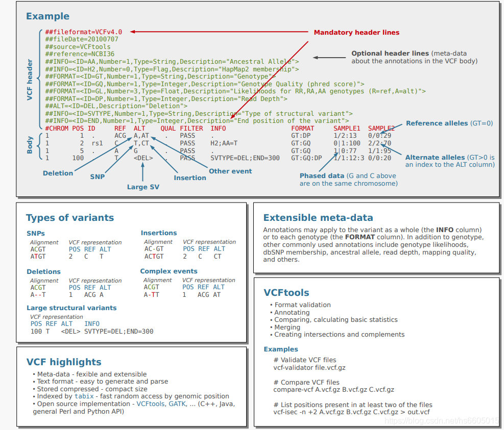
Task: Select the bold "INFO" word in meta-data text
Action: pyautogui.click(x=445, y=230)
